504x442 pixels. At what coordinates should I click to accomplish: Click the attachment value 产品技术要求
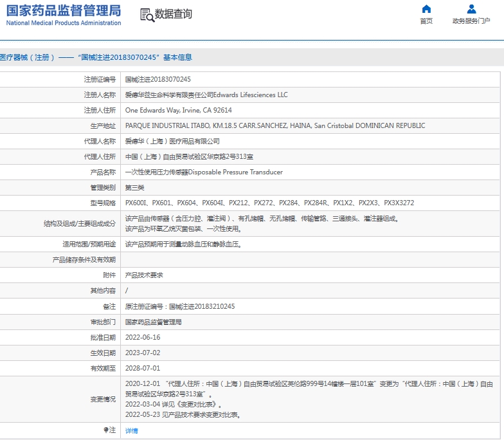coord(144,275)
